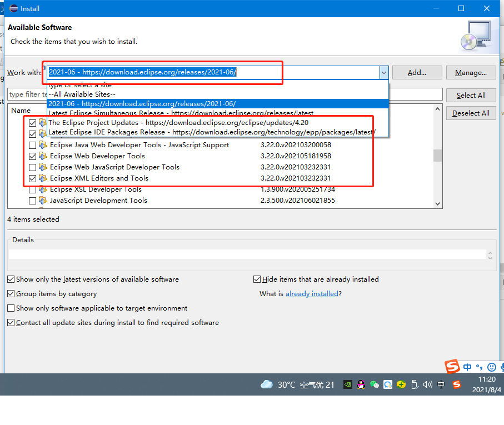Click the safely remove USB hardware icon
Screen dimensions: 504x425
pyautogui.click(x=415, y=384)
